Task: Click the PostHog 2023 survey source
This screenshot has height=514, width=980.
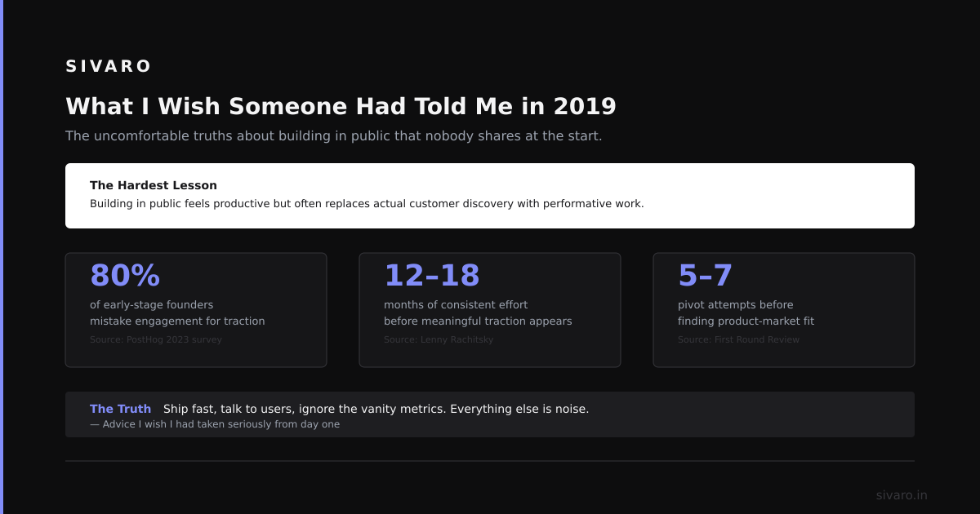Action: click(x=156, y=339)
